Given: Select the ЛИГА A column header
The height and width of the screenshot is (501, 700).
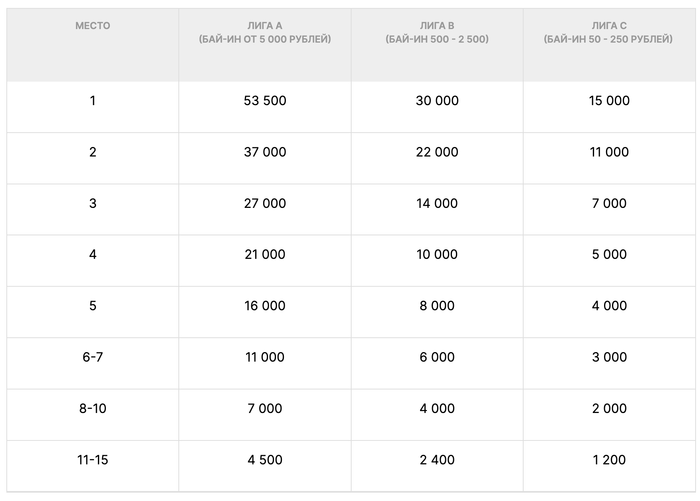Looking at the screenshot, I should pyautogui.click(x=265, y=45).
